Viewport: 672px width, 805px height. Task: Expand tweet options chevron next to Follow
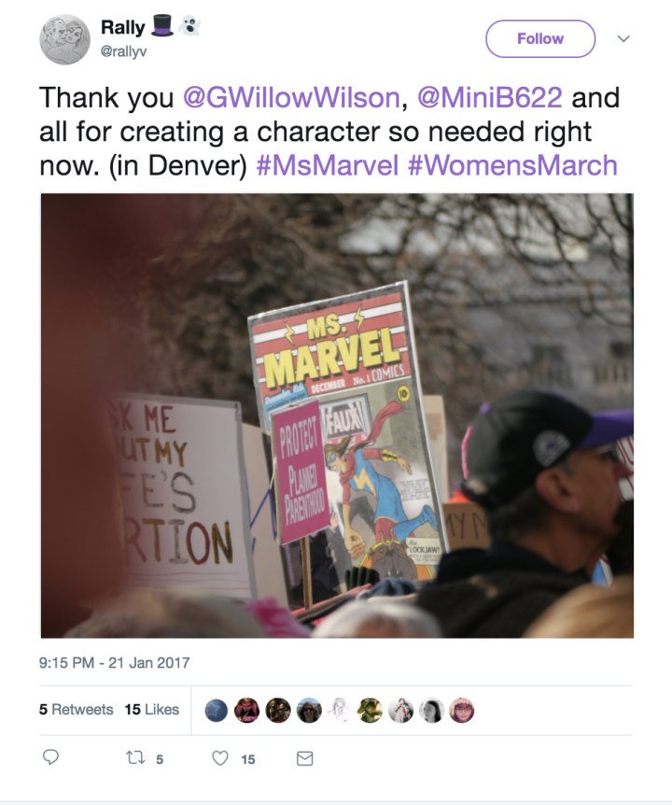coord(623,38)
